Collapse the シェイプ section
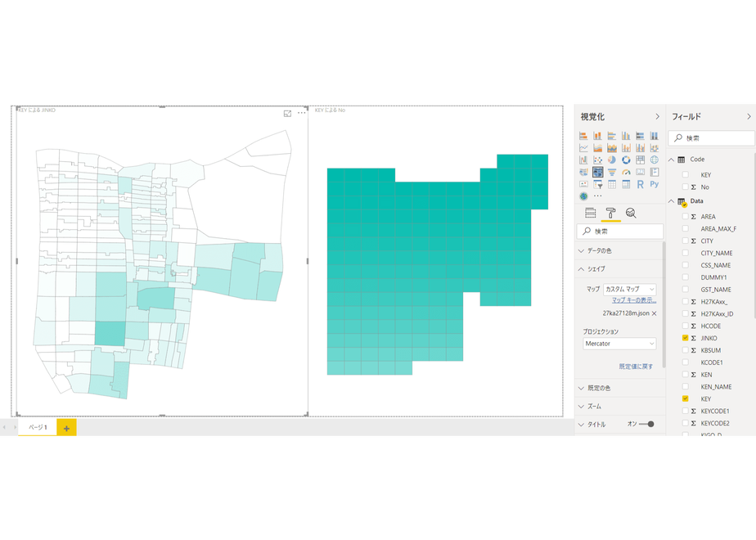Viewport: 756px width, 540px height. [x=619, y=269]
